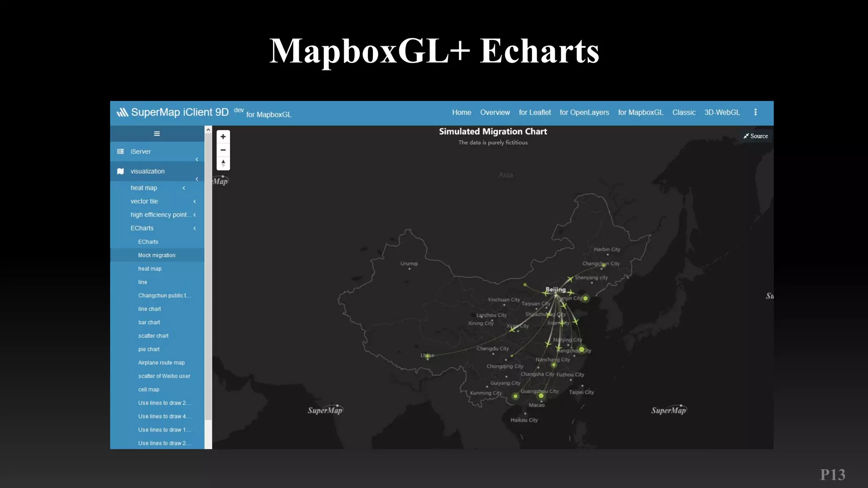
Task: Click the Harbin City label
Action: tap(607, 250)
